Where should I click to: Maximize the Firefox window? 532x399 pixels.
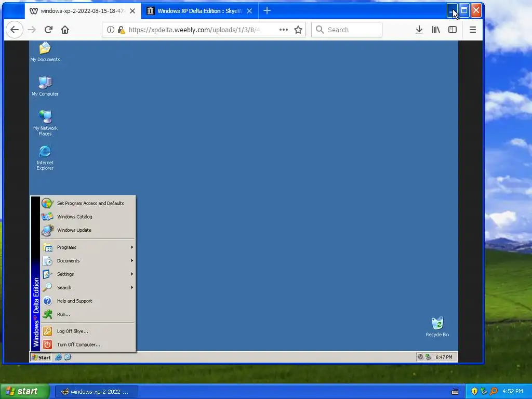464,10
